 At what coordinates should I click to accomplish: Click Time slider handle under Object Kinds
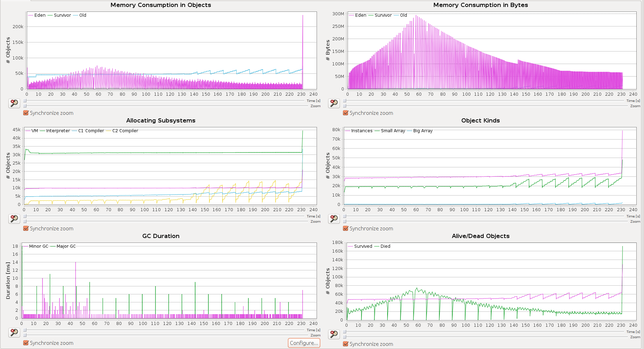click(x=344, y=216)
